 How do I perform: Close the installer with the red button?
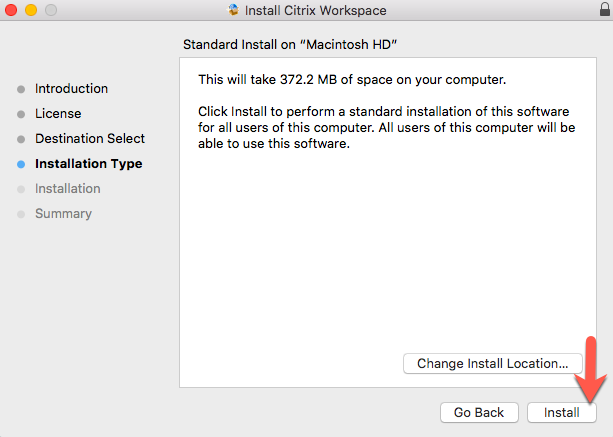[12, 11]
